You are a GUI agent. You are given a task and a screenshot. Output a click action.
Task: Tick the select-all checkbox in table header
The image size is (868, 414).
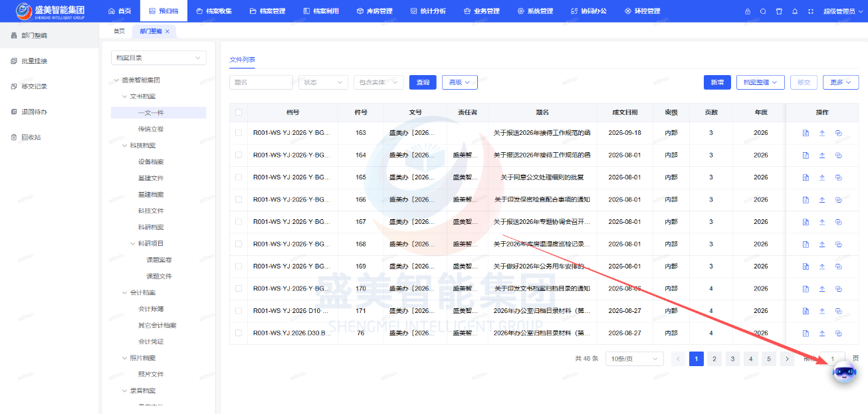coord(239,112)
